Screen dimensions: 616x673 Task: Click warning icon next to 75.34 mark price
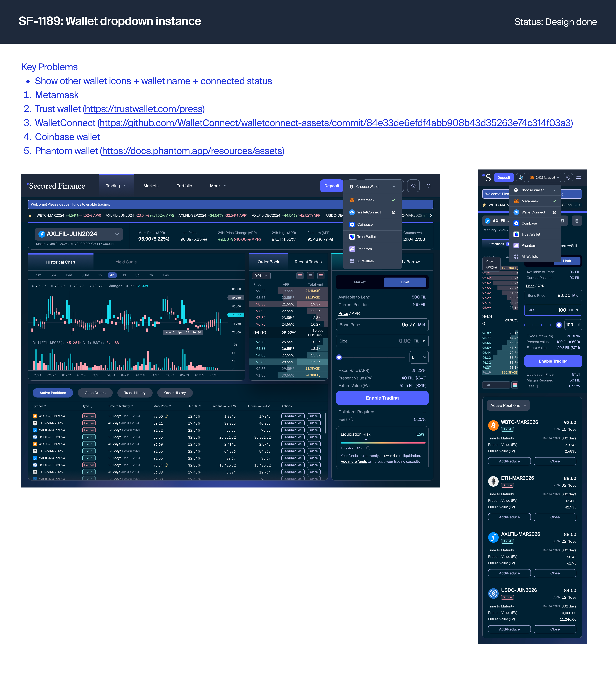click(166, 465)
